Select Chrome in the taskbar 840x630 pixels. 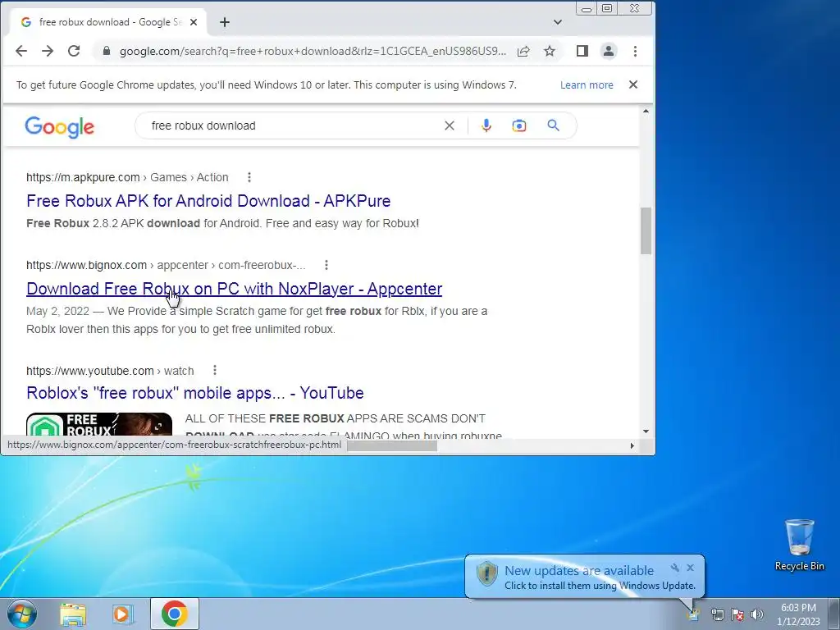click(x=175, y=614)
